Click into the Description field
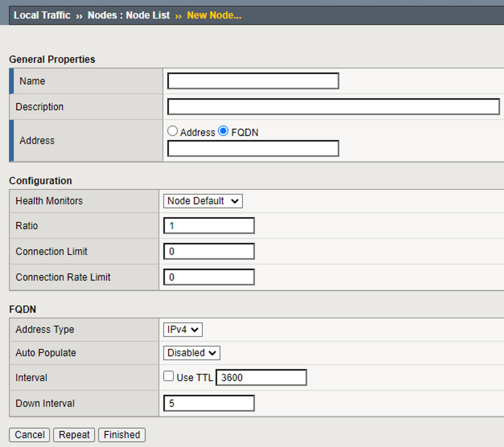The height and width of the screenshot is (447, 504). (x=333, y=107)
